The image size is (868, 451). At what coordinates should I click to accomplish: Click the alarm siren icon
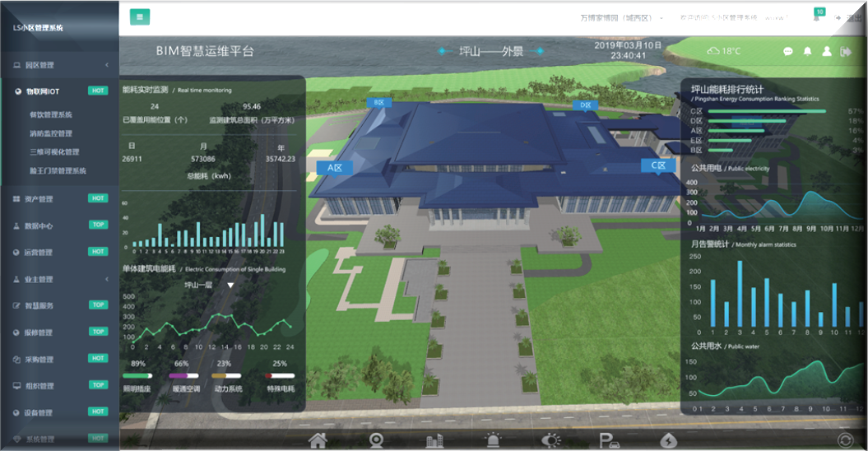coord(492,440)
